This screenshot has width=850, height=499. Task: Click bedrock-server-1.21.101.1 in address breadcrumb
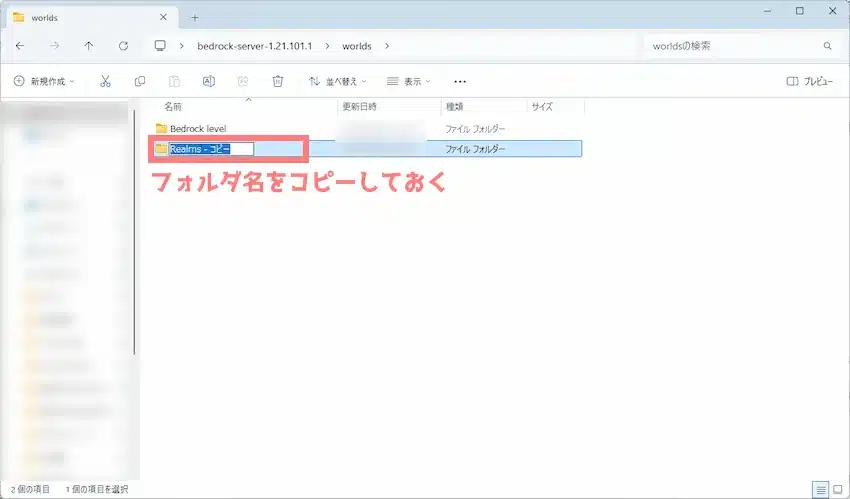coord(255,46)
